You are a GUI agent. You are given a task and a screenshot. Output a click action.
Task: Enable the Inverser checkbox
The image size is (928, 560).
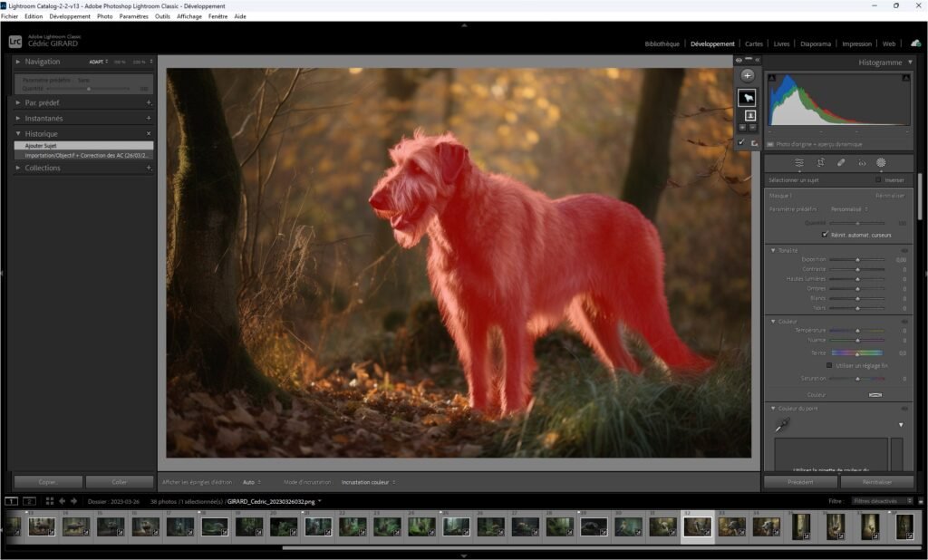879,179
